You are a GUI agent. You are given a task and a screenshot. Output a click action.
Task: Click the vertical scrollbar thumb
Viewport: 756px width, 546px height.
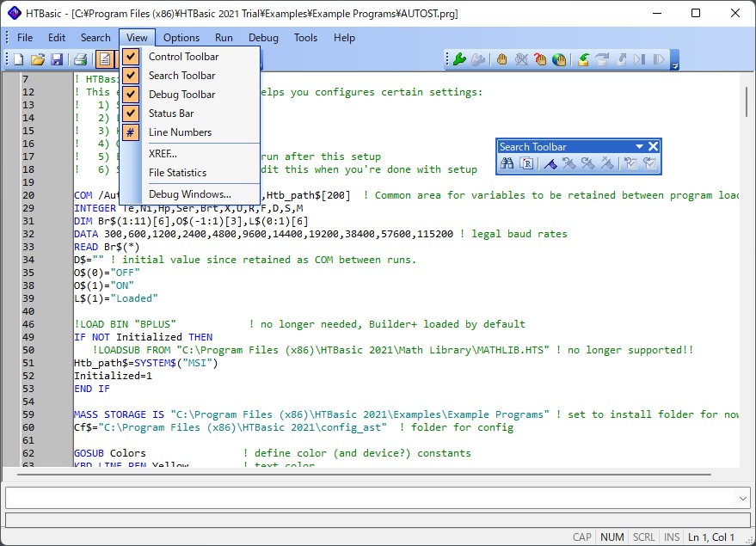click(x=746, y=101)
